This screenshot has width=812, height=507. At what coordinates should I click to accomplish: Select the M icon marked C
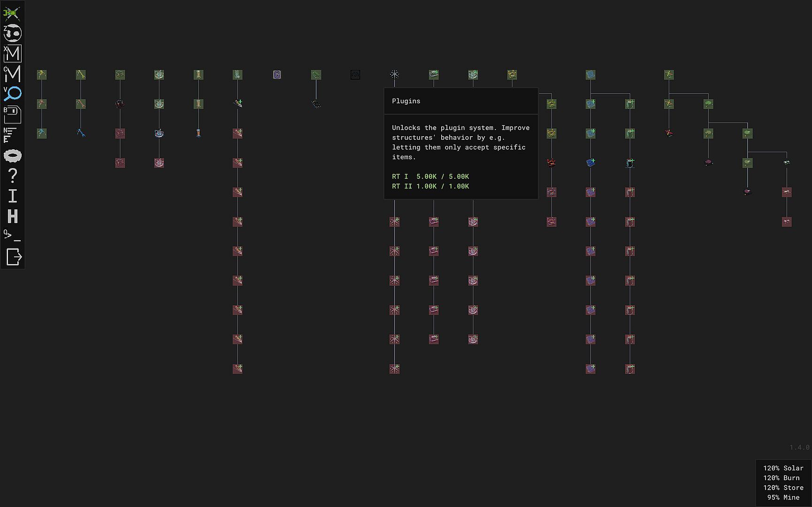13,74
